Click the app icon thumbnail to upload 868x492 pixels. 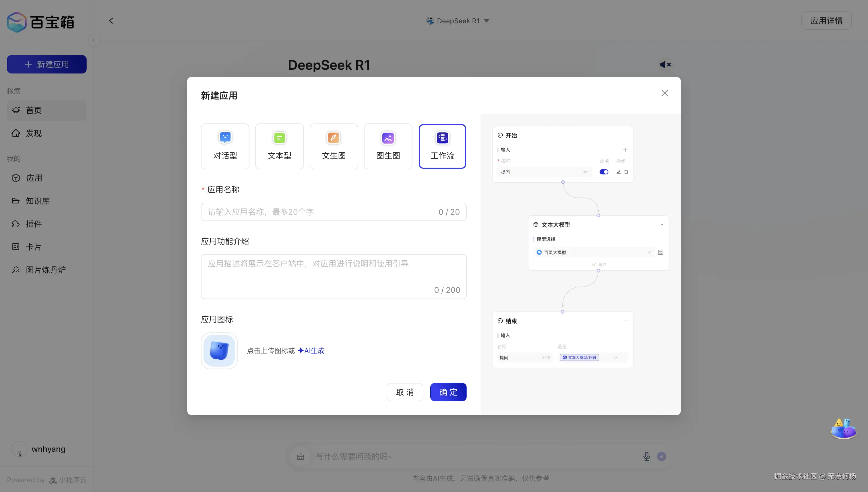(219, 351)
